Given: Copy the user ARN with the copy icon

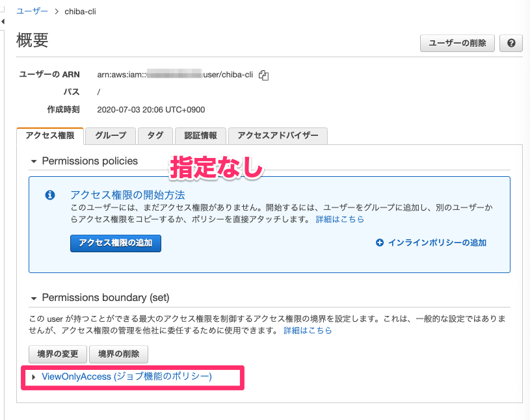Looking at the screenshot, I should [x=263, y=75].
